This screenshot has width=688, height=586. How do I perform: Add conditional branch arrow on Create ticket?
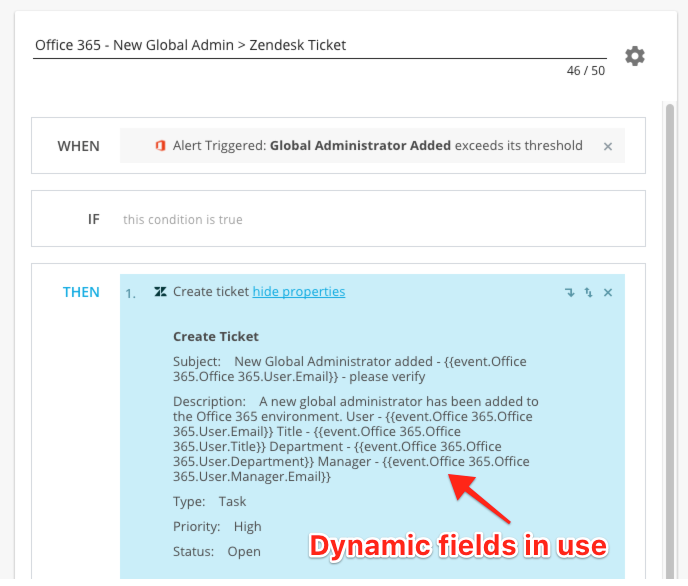click(x=570, y=293)
